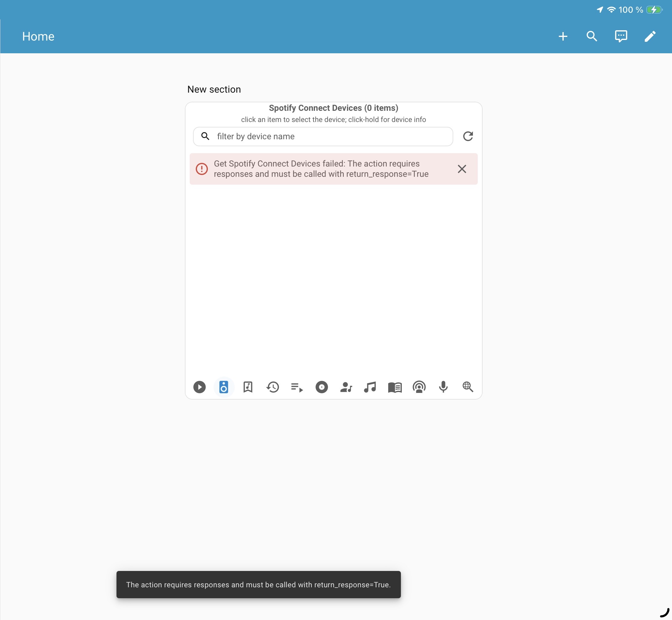Open the Player section play icon
The width and height of the screenshot is (672, 620).
click(199, 387)
